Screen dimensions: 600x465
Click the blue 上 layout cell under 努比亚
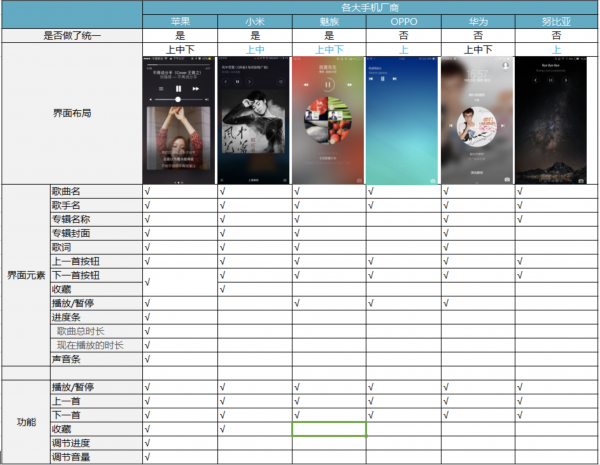[x=556, y=50]
